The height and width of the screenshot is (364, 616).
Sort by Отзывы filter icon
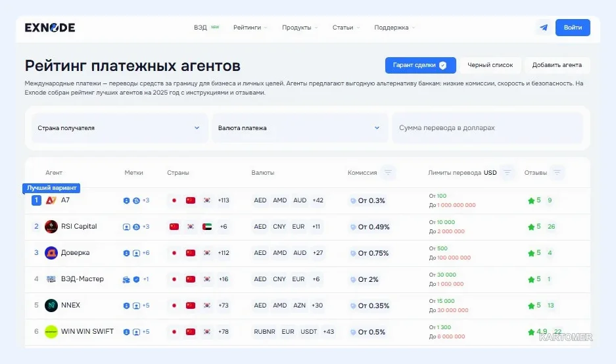[x=557, y=172]
